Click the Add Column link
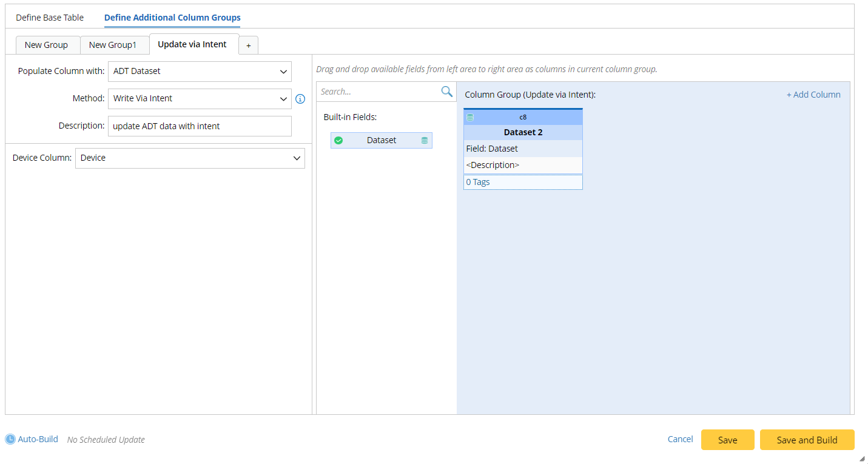The width and height of the screenshot is (868, 464). pyautogui.click(x=813, y=95)
